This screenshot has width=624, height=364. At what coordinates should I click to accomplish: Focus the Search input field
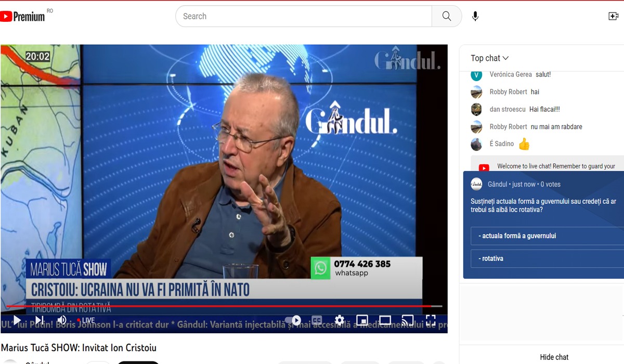(304, 16)
